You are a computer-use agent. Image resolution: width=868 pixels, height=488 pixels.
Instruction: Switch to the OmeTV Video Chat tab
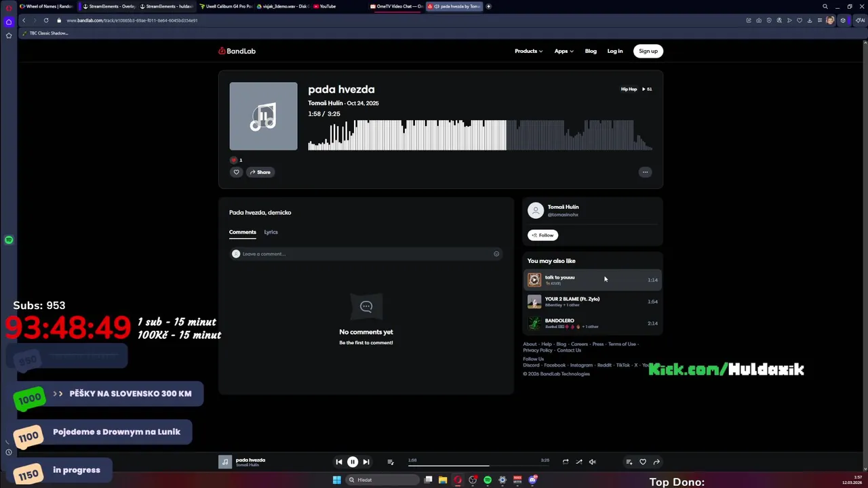[397, 6]
